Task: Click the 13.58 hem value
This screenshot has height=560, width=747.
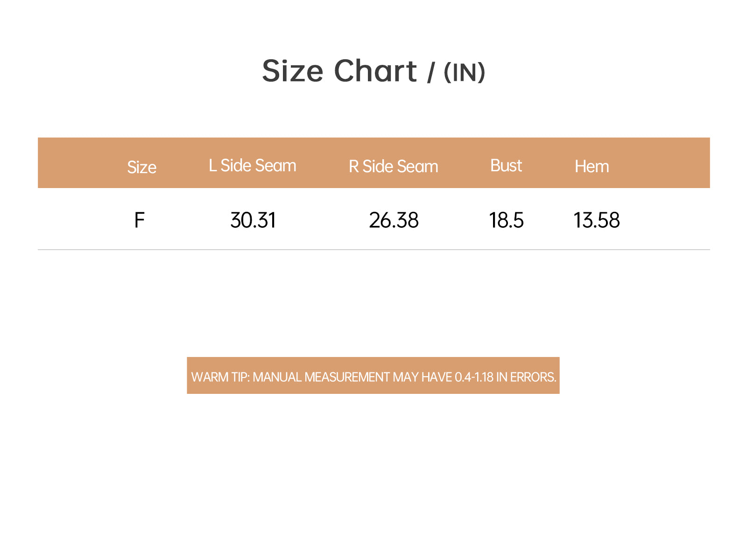Action: pyautogui.click(x=597, y=220)
